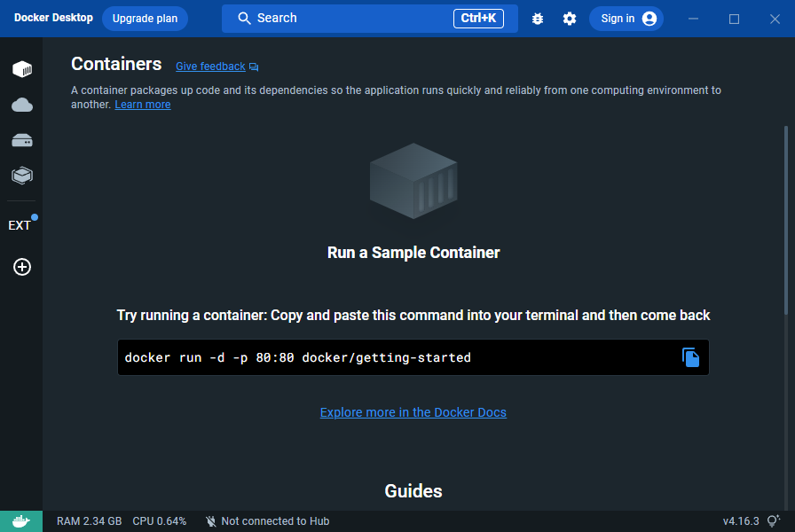Open the Images cloud icon in sidebar

(22, 105)
